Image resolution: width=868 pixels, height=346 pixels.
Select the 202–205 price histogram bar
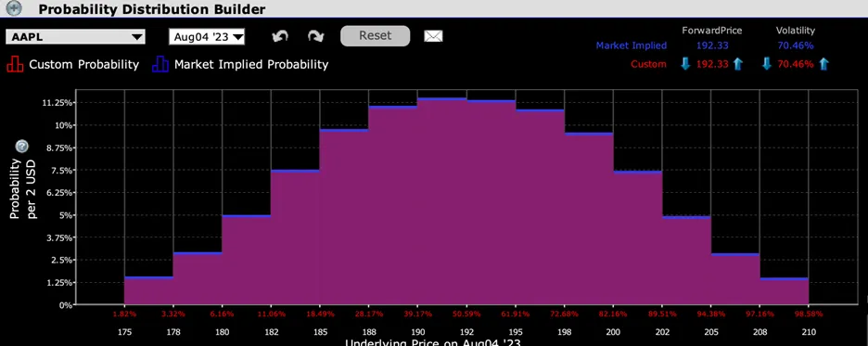click(x=686, y=260)
